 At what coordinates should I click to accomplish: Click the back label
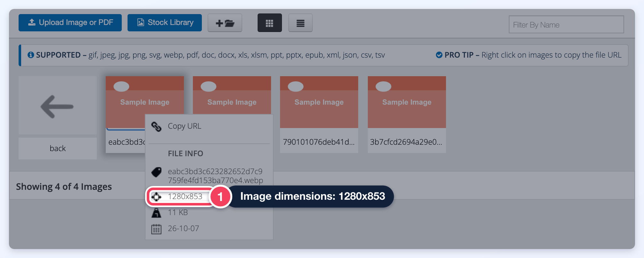point(58,149)
